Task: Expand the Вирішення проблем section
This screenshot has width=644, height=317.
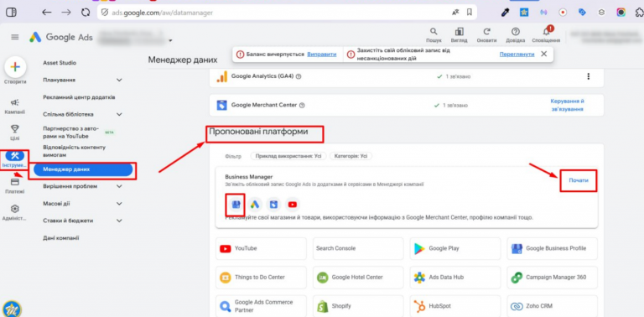Action: pos(119,186)
